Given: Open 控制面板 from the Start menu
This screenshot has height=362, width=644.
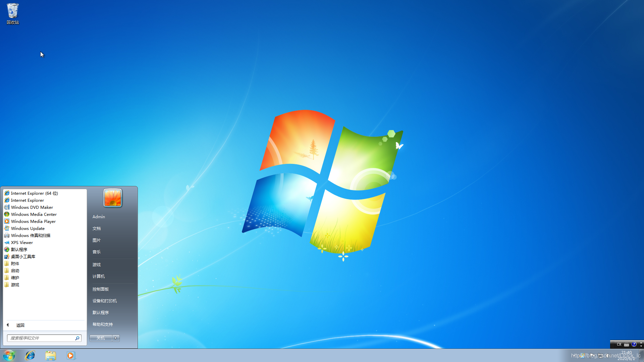Looking at the screenshot, I should point(101,289).
